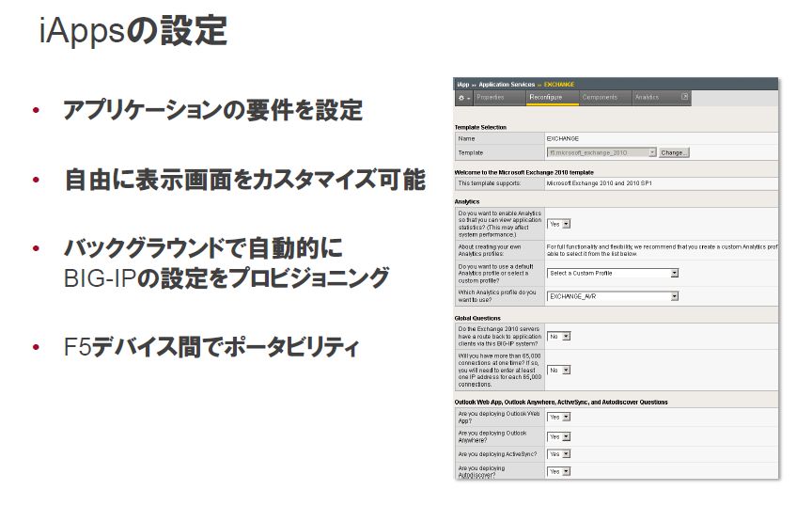Image resolution: width=812 pixels, height=506 pixels.
Task: Open the 65,000 connections No dropdown
Action: (559, 371)
